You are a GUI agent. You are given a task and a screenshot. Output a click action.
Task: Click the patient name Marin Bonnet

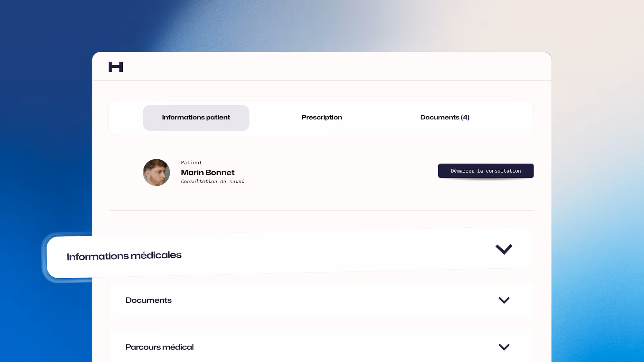[208, 173]
